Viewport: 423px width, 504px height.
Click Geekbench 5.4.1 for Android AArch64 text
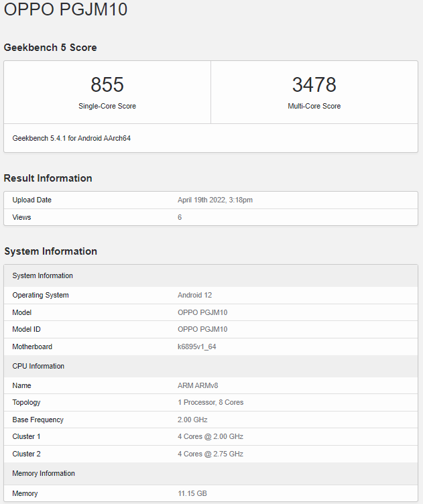pos(71,138)
